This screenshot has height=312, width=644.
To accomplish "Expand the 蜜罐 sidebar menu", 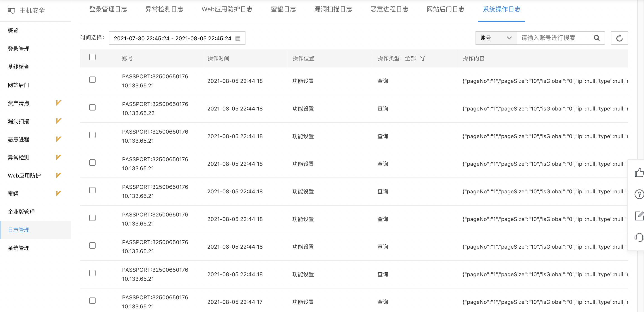I will pos(35,194).
